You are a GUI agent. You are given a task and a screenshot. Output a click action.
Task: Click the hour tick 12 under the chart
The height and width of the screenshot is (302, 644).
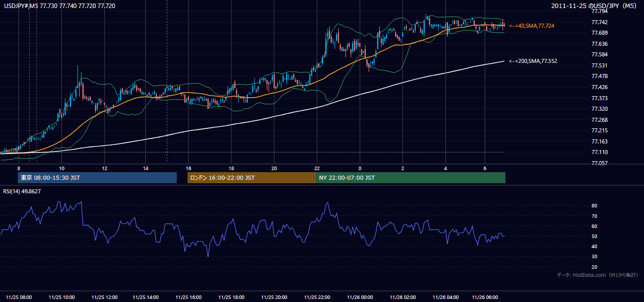coord(104,168)
